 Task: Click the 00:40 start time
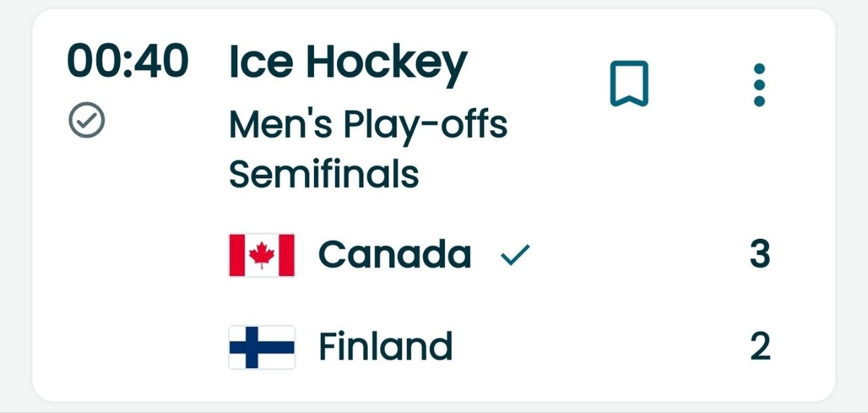[x=128, y=61]
